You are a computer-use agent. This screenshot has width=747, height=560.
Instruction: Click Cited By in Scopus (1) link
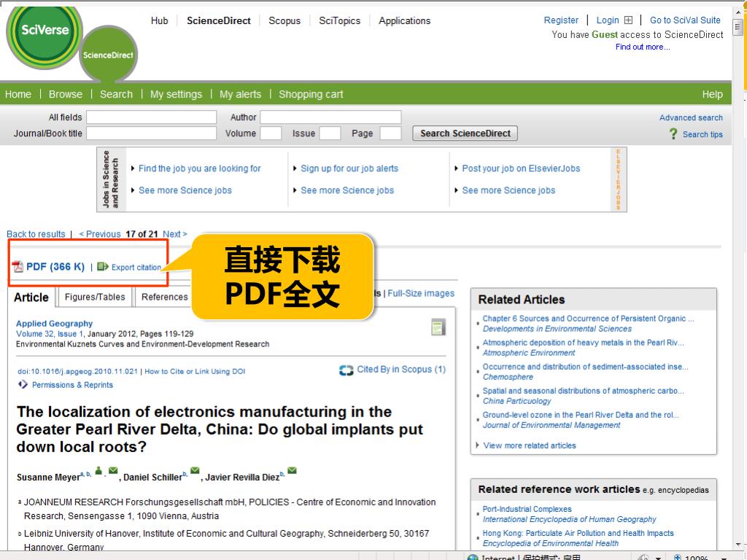(x=401, y=370)
